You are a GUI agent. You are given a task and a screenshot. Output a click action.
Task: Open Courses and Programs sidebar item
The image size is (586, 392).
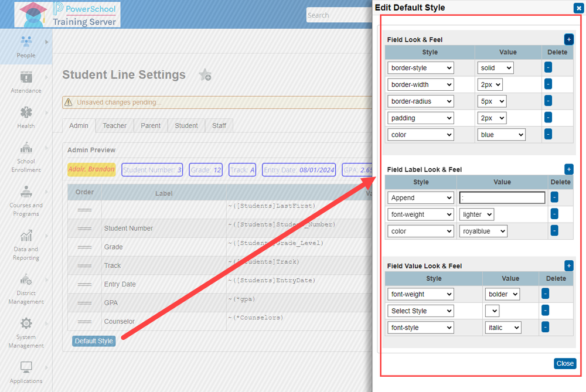26,202
